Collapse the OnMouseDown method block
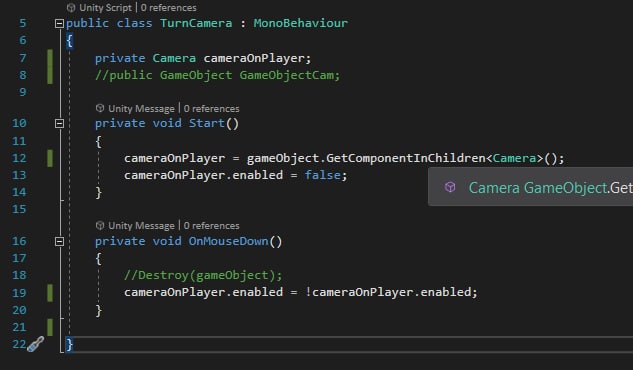Screen dimensions: 633x370 (59, 241)
